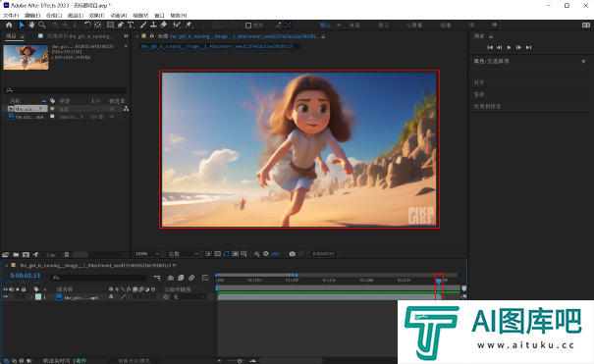This screenshot has width=594, height=364.
Task: Select the Roto Brush tool
Action: [176, 25]
